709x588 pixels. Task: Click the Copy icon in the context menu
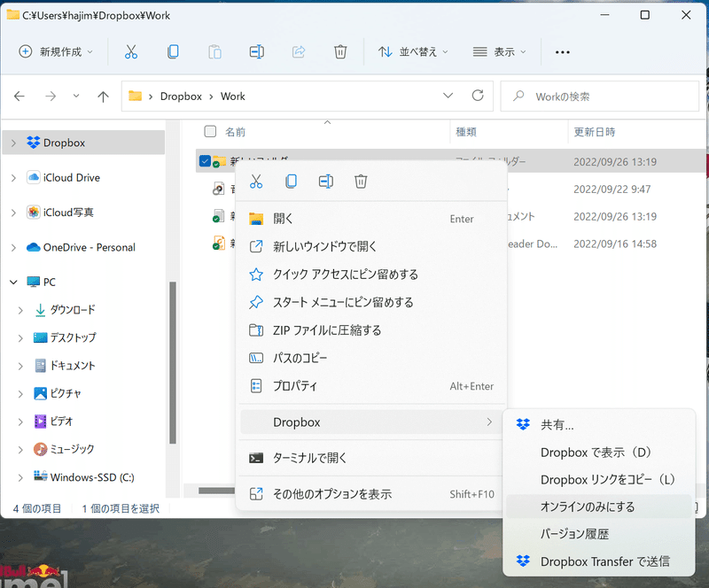tap(292, 182)
